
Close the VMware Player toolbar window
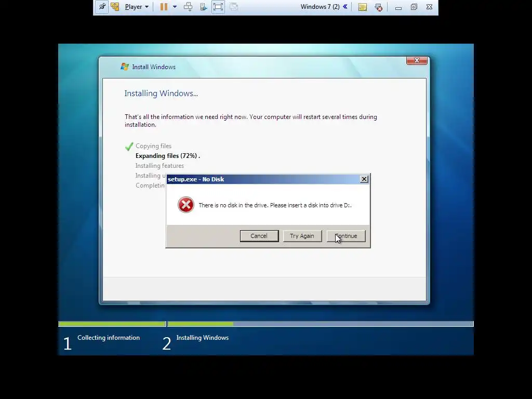[430, 7]
